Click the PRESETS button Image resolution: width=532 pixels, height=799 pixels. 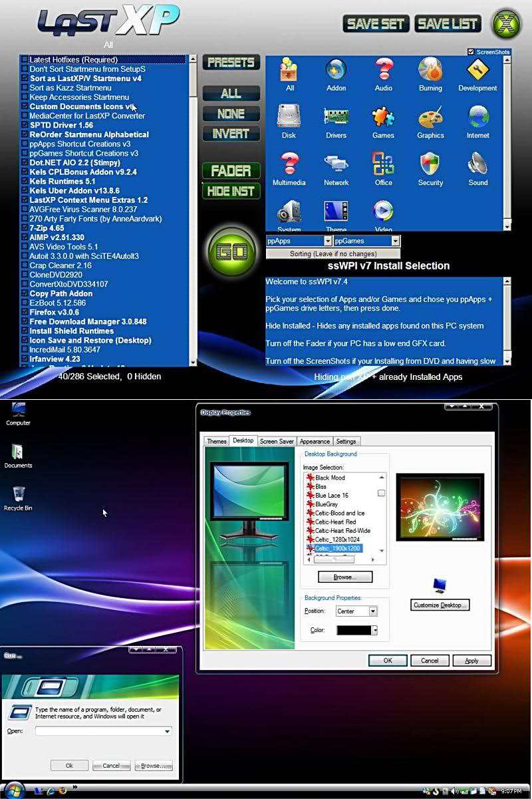(231, 62)
